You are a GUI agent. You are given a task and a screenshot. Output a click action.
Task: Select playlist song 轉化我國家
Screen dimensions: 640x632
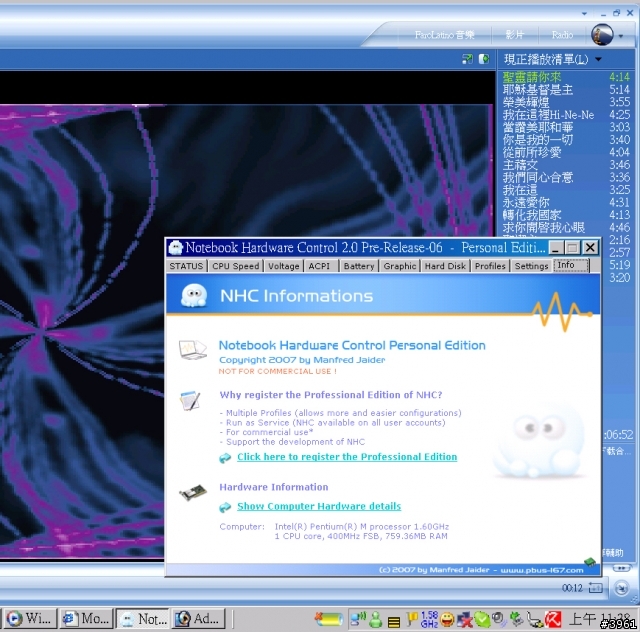(x=567, y=215)
